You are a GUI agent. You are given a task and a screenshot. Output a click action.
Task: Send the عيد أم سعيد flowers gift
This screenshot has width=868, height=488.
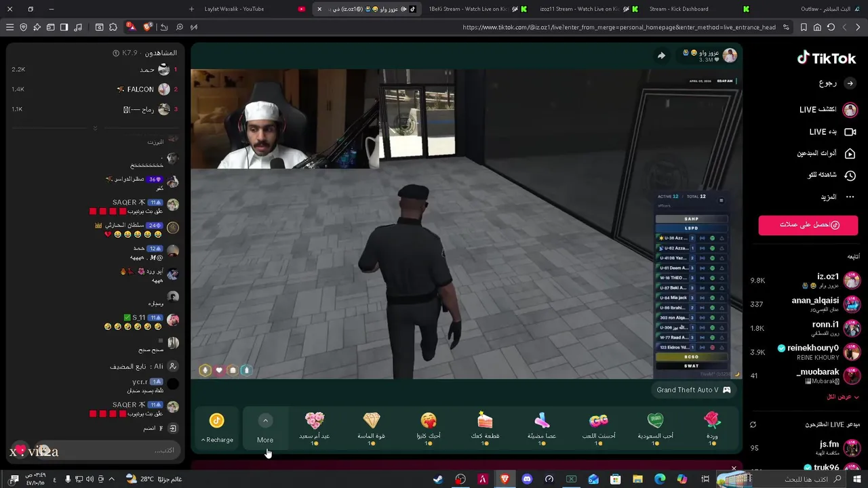point(315,428)
